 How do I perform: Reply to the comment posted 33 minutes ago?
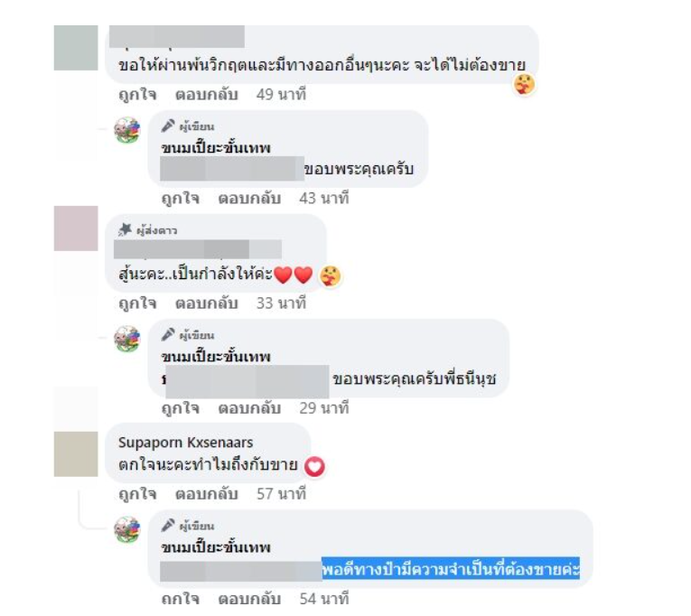[207, 303]
